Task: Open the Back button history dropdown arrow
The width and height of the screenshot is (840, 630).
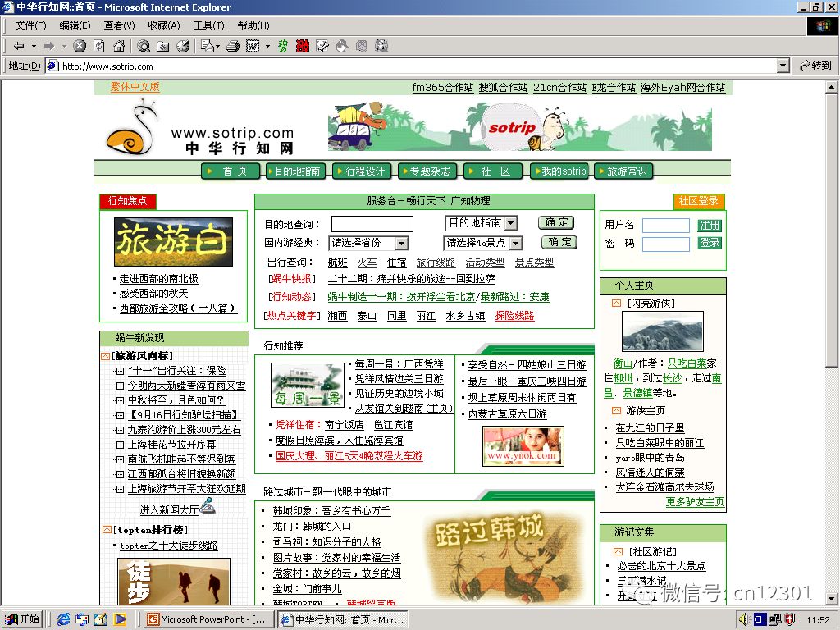Action: [x=34, y=47]
